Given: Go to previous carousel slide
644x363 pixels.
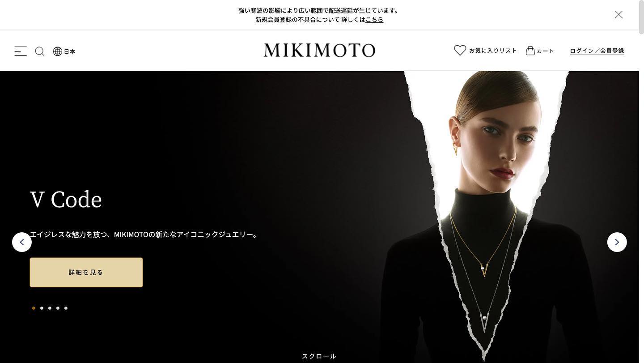Looking at the screenshot, I should 22,242.
